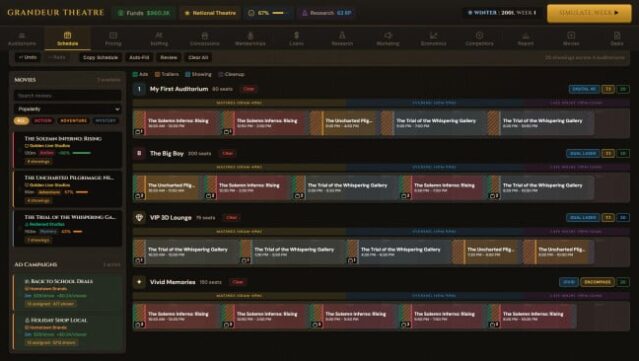
Task: Clear The Big Boy schedule
Action: pos(227,153)
